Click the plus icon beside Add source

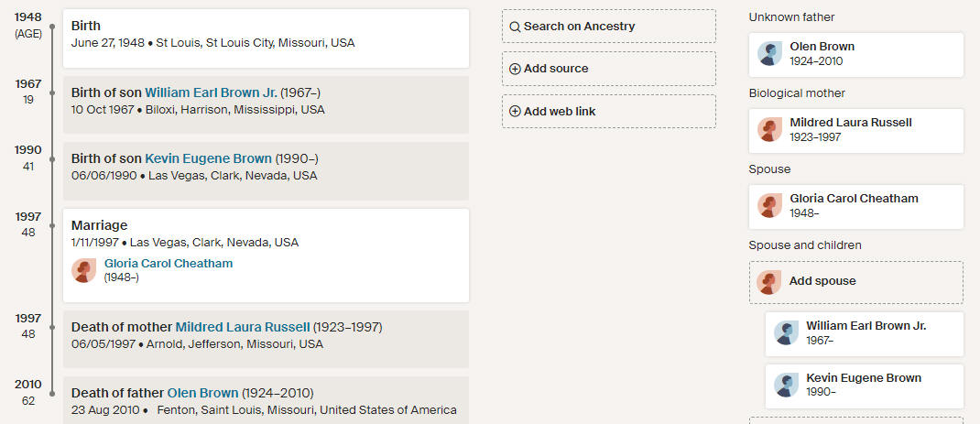(515, 69)
